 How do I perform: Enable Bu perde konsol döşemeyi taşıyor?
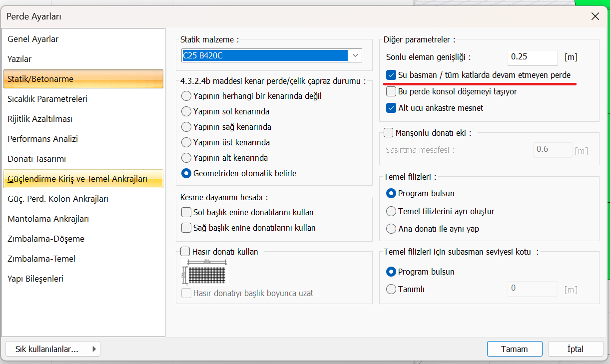click(x=391, y=91)
